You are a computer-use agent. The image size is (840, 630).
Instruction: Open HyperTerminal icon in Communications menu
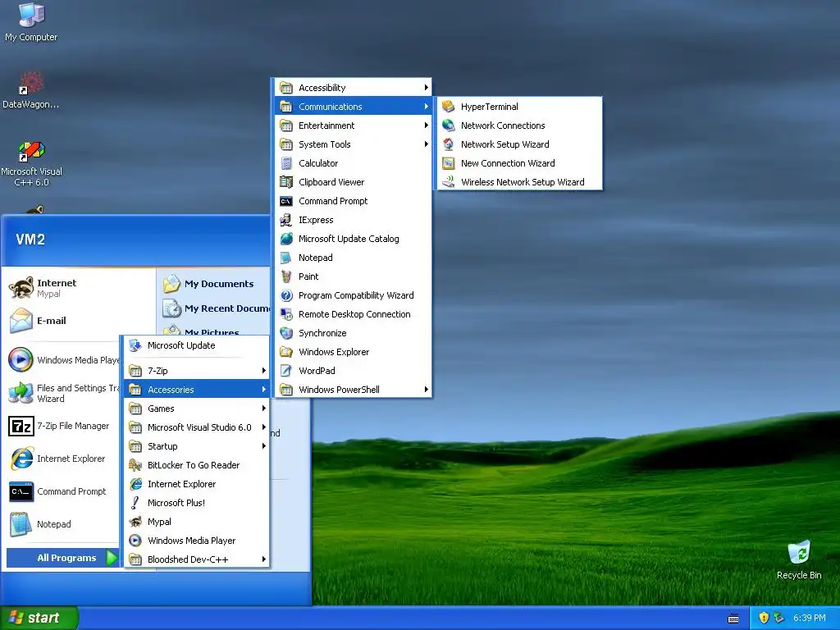click(448, 107)
